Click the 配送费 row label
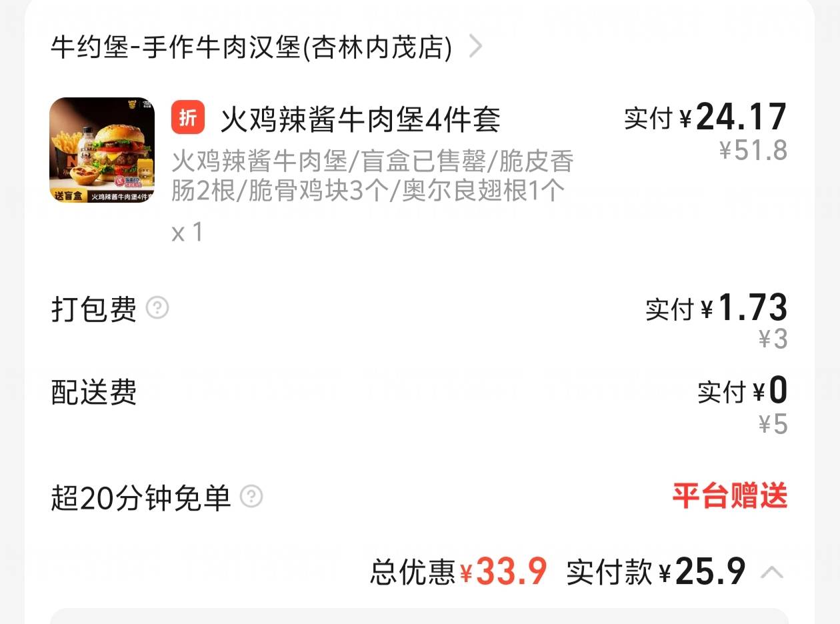 94,393
